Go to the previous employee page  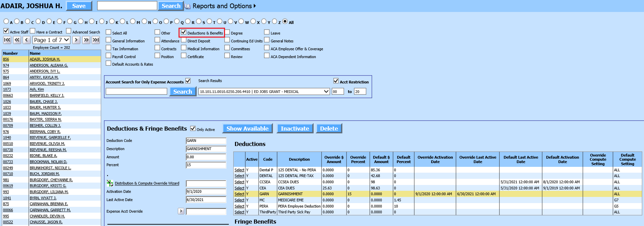tap(27, 40)
